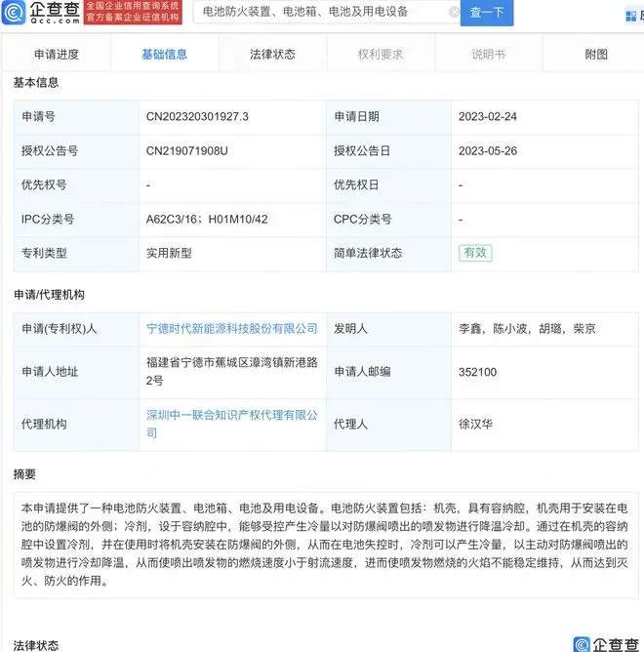
Task: Click the 查一下 search button
Action: [487, 13]
